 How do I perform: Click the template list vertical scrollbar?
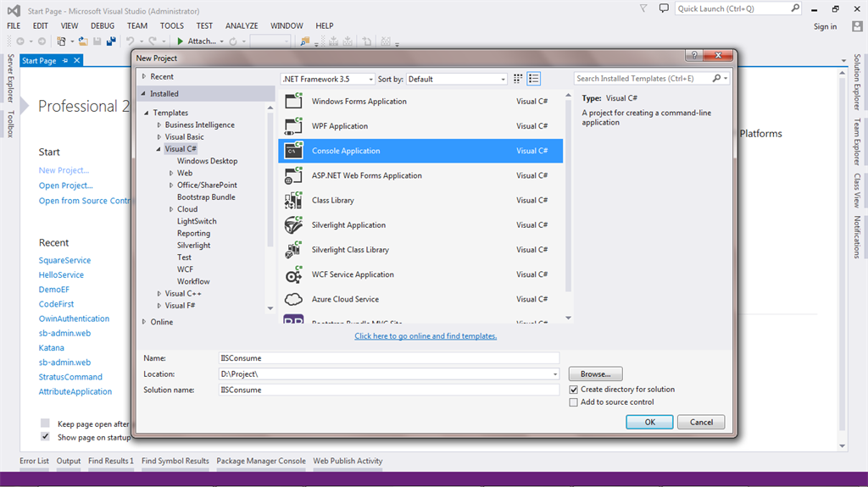pyautogui.click(x=568, y=196)
